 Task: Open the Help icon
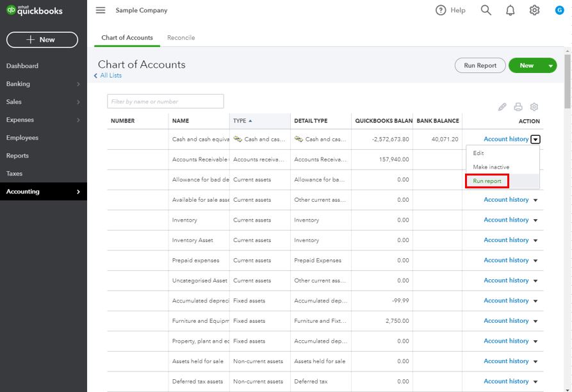[x=441, y=10]
